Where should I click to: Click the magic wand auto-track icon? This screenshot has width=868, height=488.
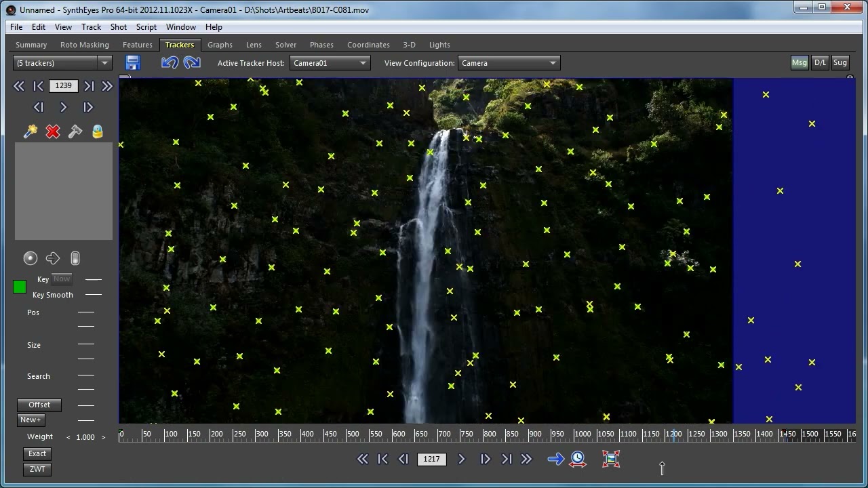click(31, 131)
